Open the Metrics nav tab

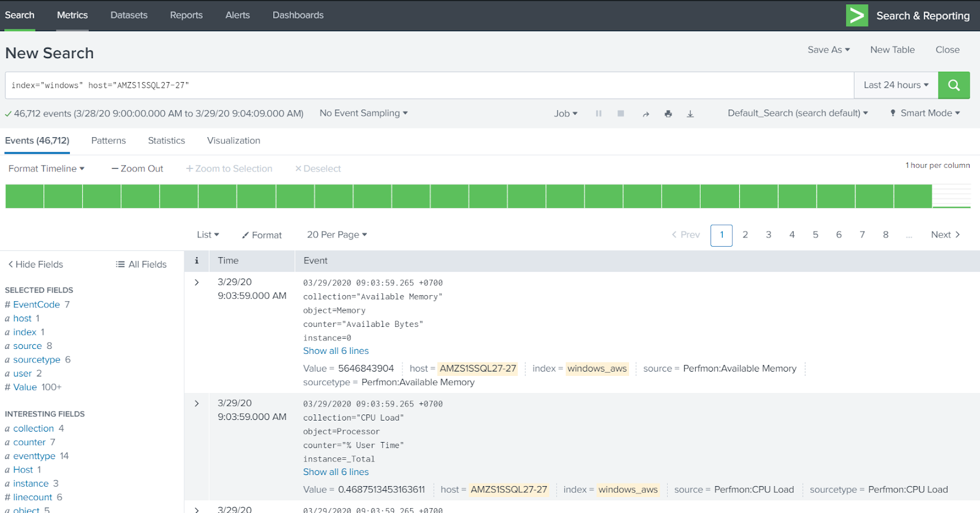click(72, 15)
